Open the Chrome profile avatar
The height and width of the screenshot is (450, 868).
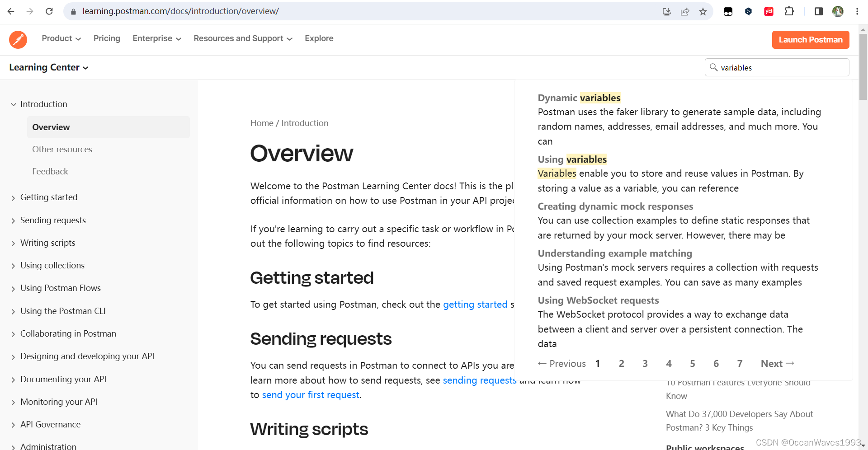pos(838,11)
